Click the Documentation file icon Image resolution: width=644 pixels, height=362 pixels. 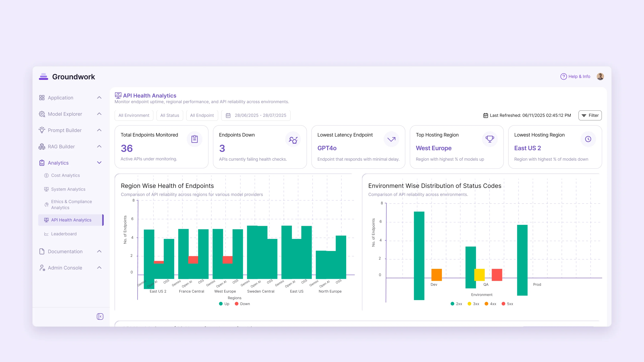(42, 251)
